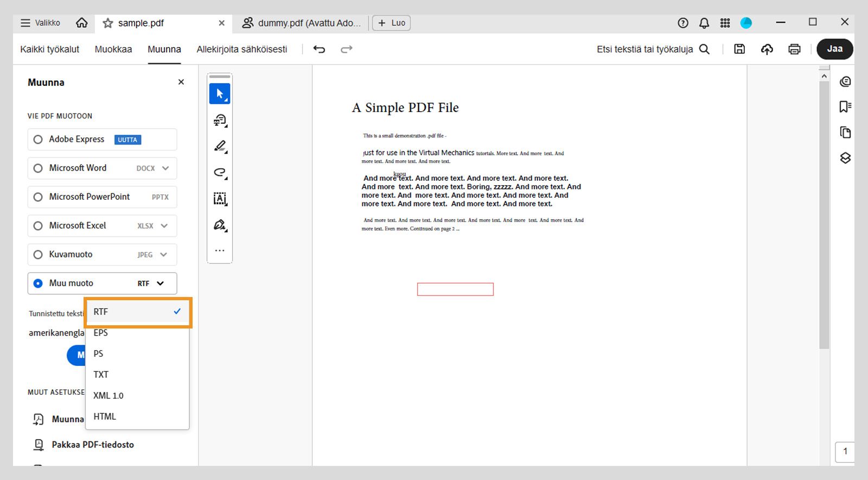Screen dimensions: 868x480
Task: Open the Muokkaa tab
Action: click(x=113, y=49)
